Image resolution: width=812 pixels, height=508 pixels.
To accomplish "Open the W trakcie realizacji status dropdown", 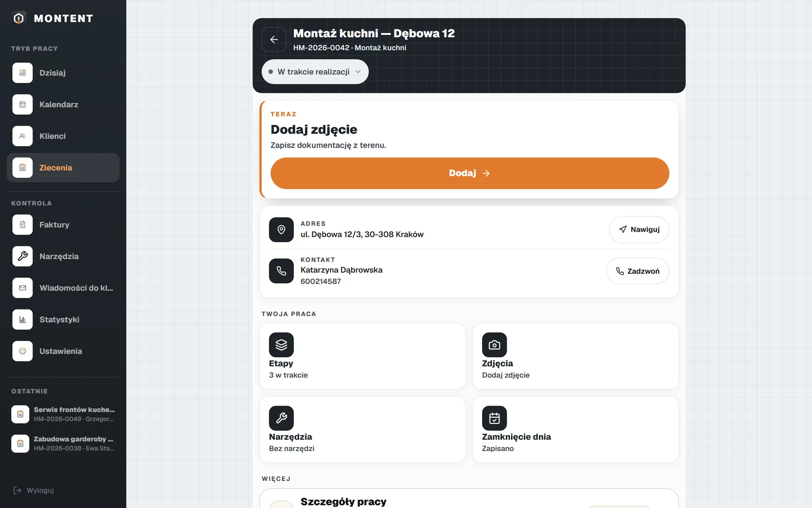I will [x=315, y=72].
